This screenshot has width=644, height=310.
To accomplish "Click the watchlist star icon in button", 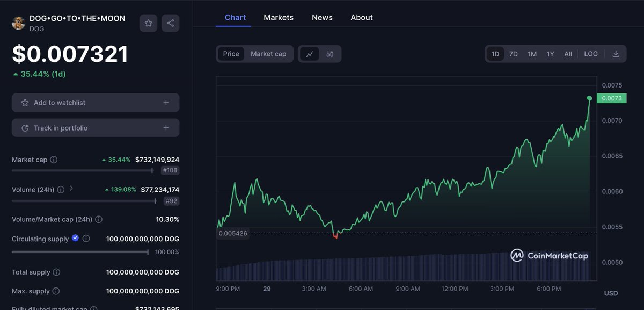I will pyautogui.click(x=25, y=103).
